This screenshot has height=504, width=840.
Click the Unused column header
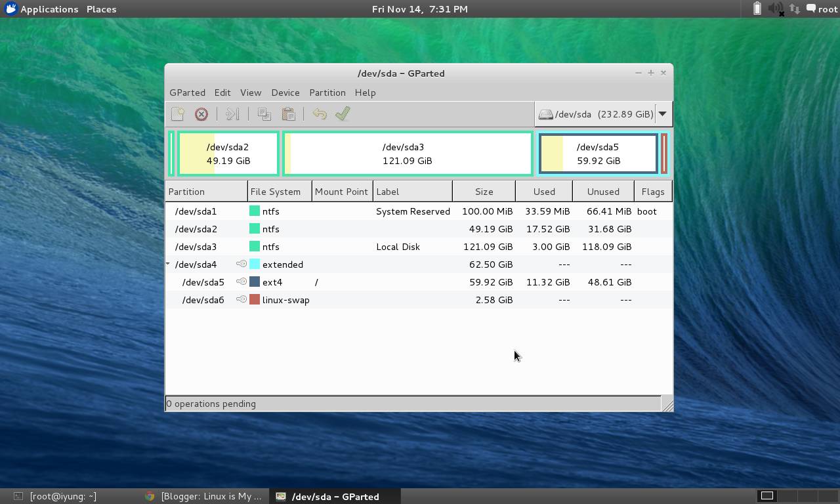click(603, 192)
